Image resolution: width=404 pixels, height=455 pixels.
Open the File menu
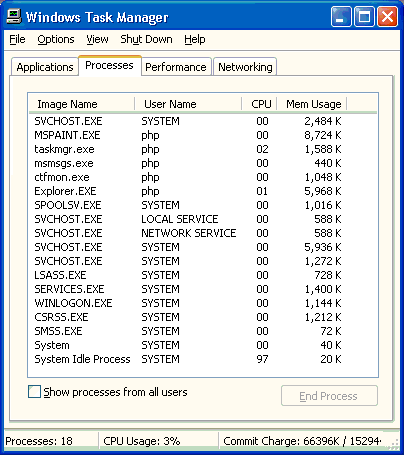17,39
